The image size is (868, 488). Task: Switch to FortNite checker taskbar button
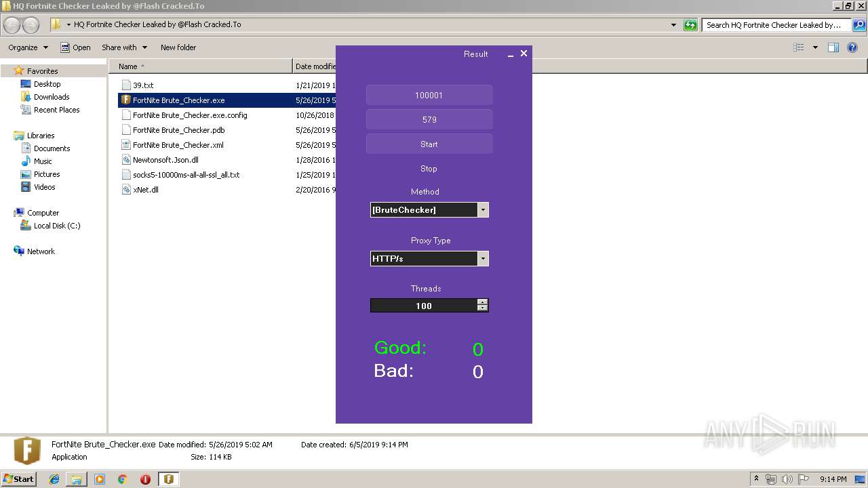168,479
